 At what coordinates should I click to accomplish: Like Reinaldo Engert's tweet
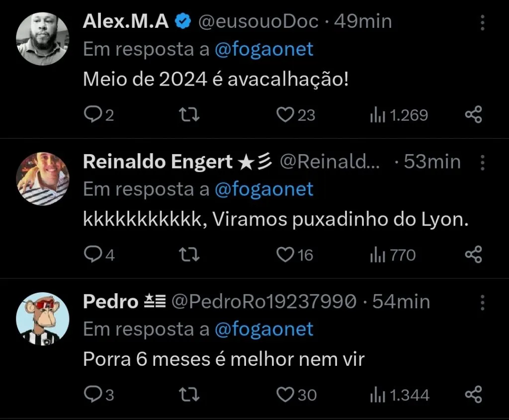pos(284,254)
